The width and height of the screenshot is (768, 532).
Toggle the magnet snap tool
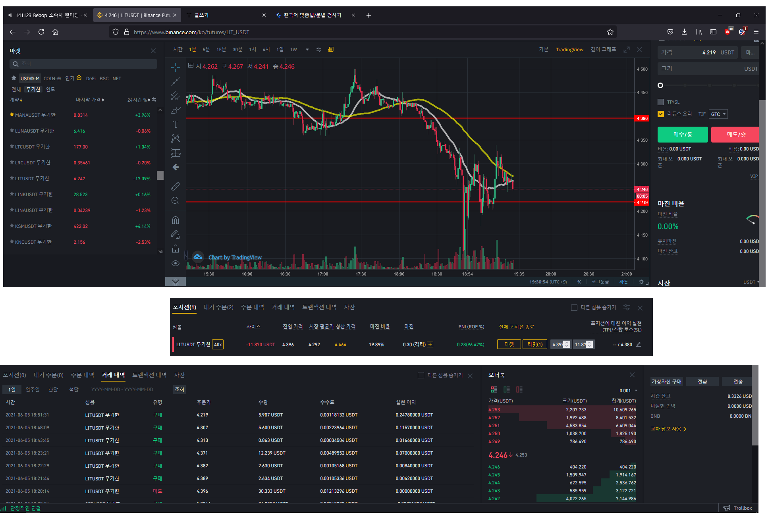click(176, 220)
